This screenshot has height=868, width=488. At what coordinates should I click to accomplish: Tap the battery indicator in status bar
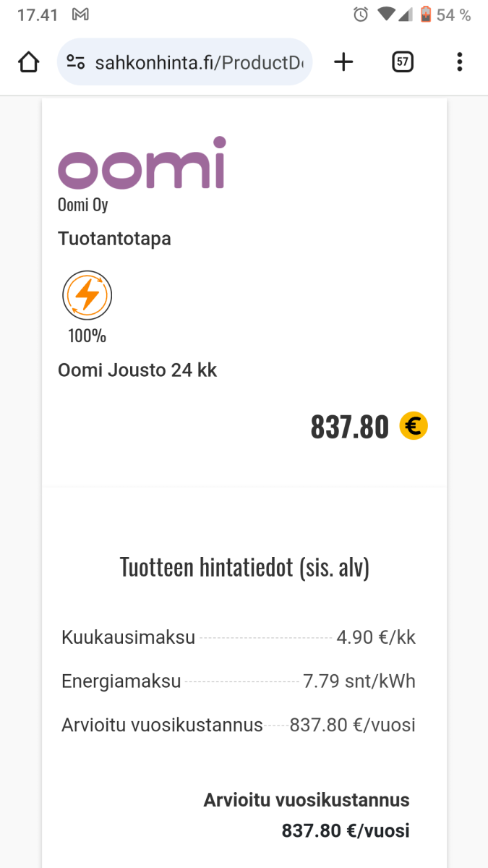tap(426, 14)
